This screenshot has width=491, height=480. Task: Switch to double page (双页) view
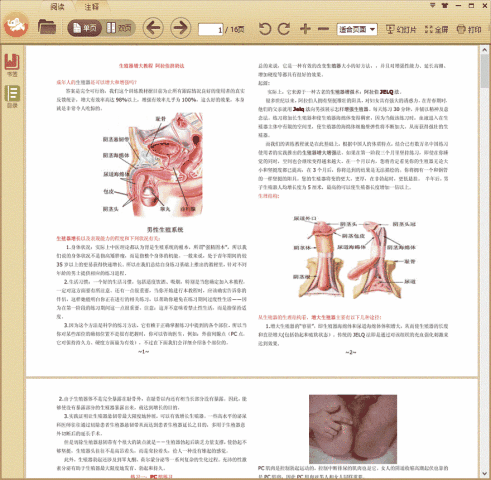[x=119, y=28]
